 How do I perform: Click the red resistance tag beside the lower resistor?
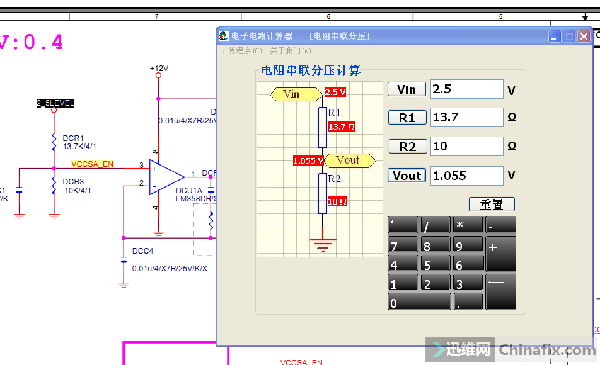coord(337,202)
